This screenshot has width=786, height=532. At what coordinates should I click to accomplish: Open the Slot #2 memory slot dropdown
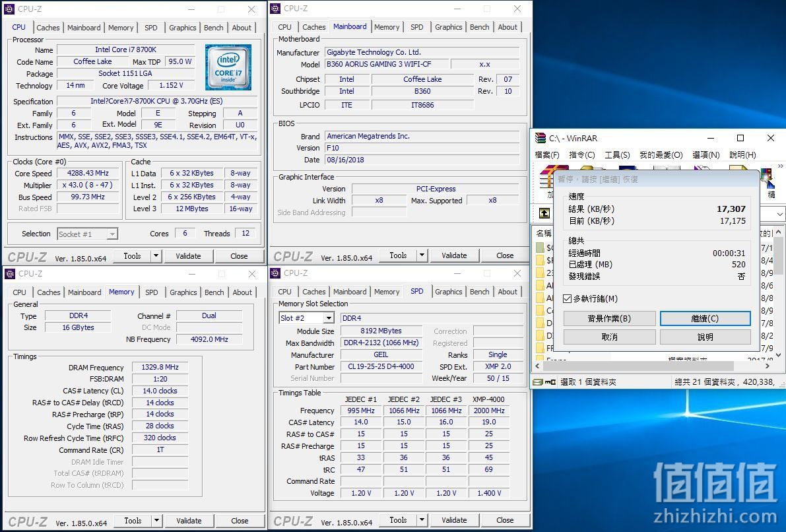point(329,318)
